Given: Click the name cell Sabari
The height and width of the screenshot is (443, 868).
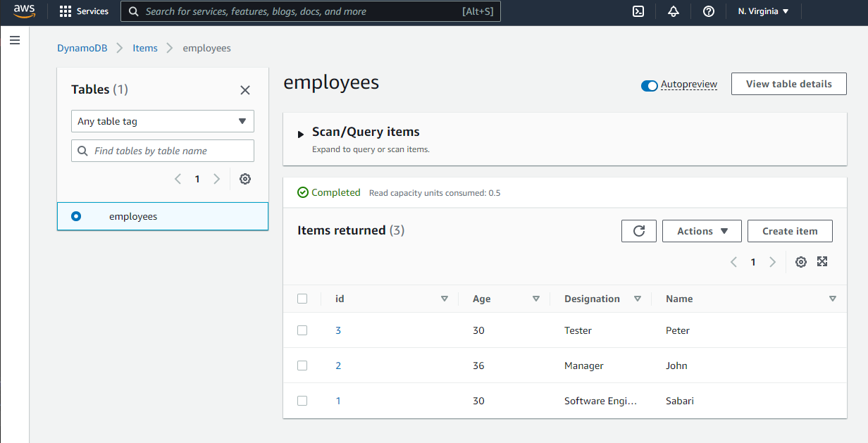Looking at the screenshot, I should [x=680, y=401].
